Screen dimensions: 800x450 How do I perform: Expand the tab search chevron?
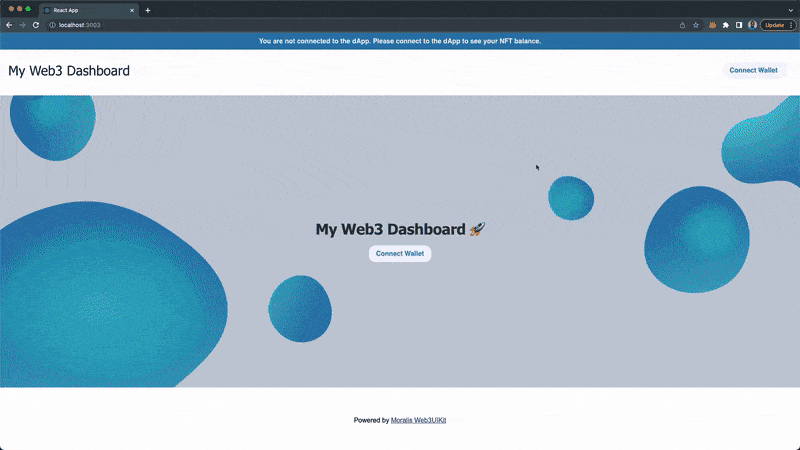pos(790,9)
